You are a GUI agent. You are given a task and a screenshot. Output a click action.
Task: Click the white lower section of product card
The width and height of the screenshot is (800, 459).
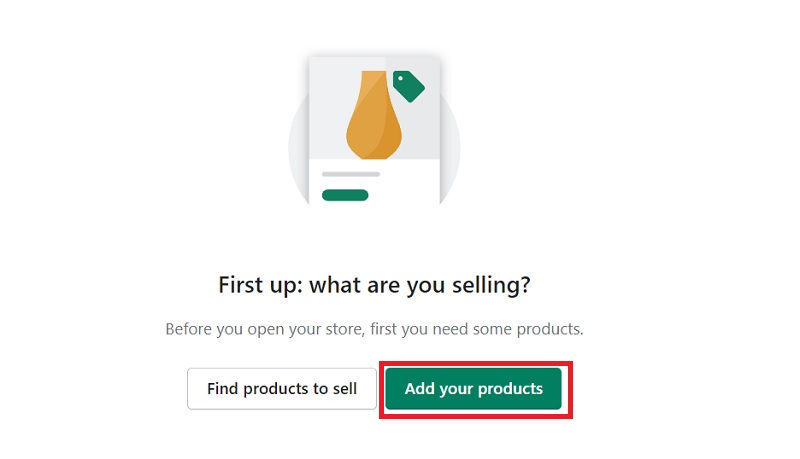(374, 182)
